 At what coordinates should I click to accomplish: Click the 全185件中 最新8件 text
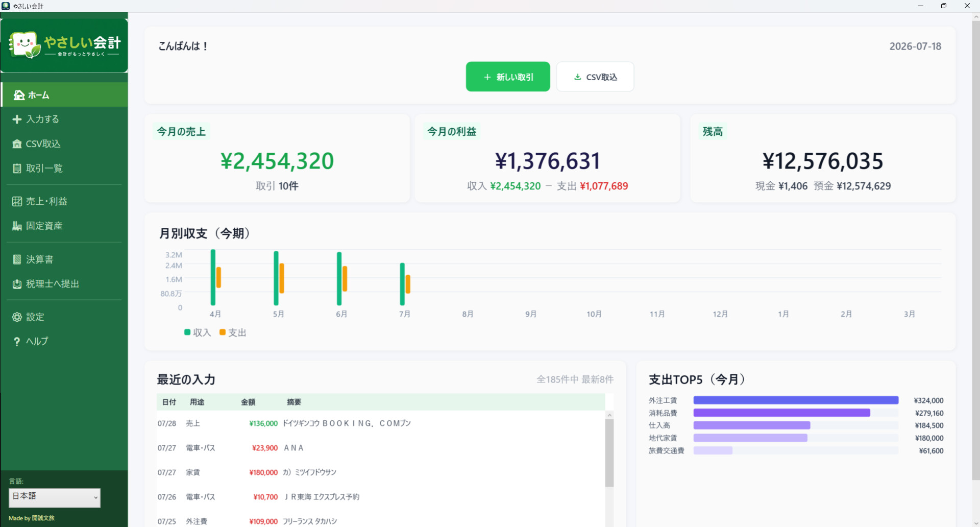(x=575, y=379)
